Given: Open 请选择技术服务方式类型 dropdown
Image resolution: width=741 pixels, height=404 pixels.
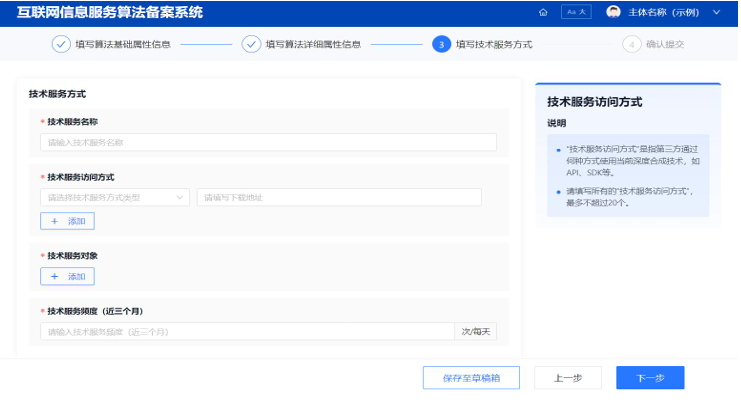Looking at the screenshot, I should point(115,198).
